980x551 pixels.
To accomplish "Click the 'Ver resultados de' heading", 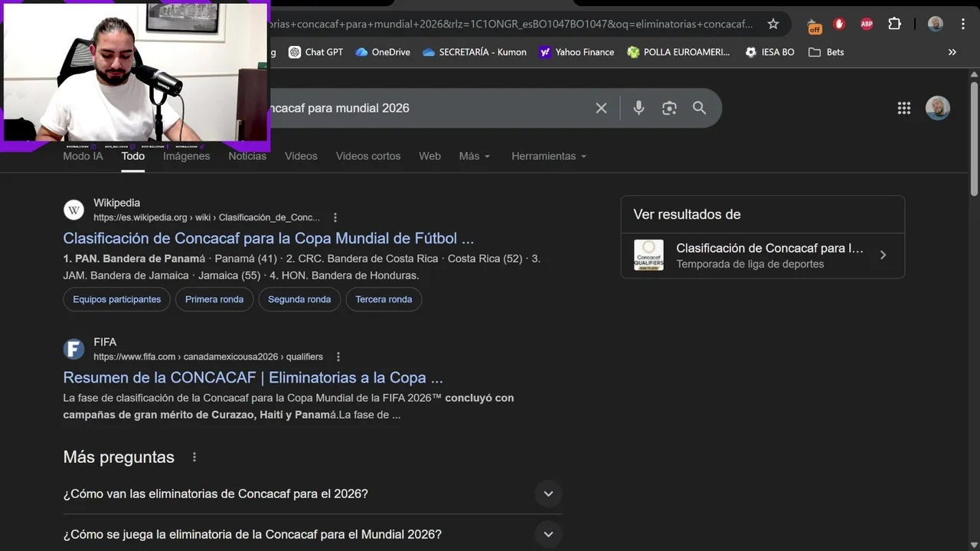I will pos(687,214).
